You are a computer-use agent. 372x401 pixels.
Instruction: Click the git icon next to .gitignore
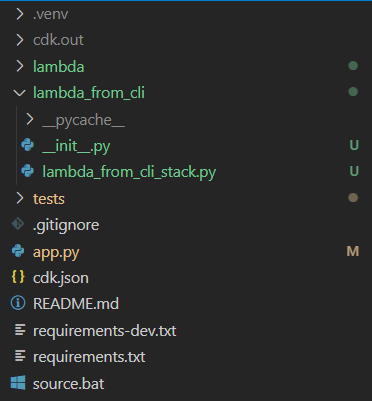click(18, 224)
